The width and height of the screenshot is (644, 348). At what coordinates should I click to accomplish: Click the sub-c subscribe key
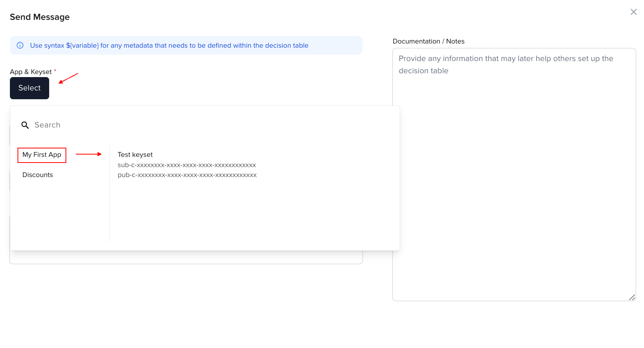pyautogui.click(x=186, y=165)
